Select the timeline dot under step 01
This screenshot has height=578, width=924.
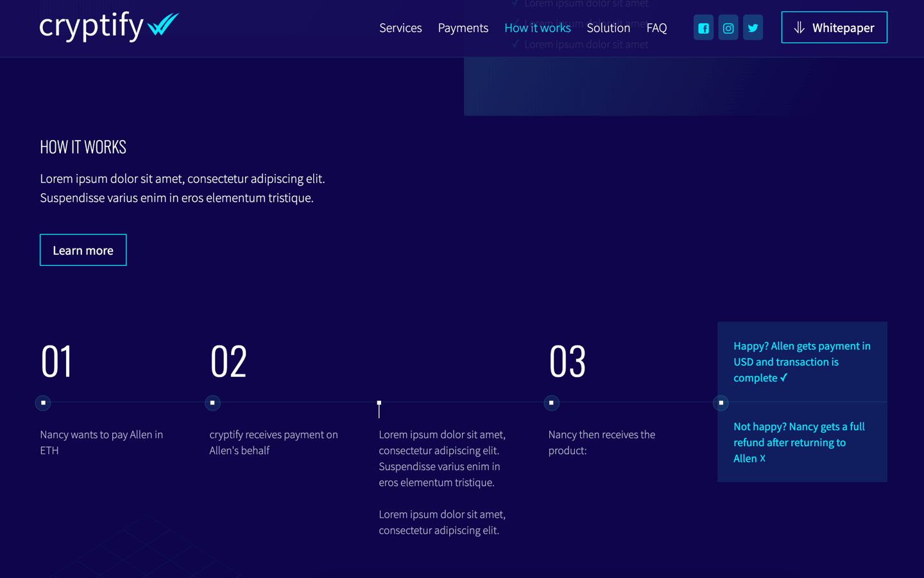[x=42, y=403]
